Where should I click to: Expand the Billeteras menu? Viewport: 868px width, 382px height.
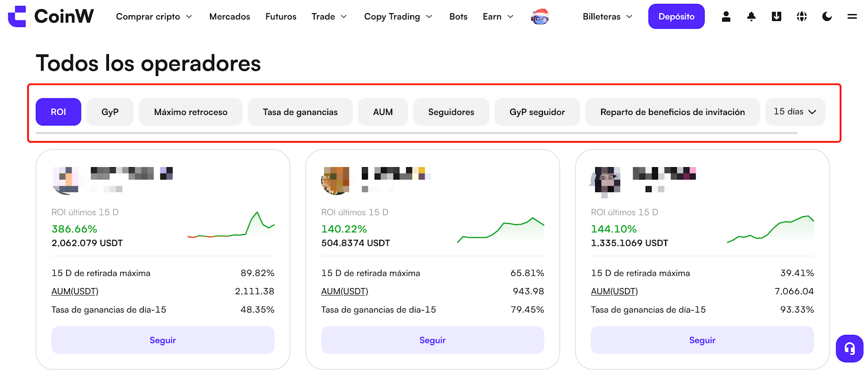click(x=608, y=17)
